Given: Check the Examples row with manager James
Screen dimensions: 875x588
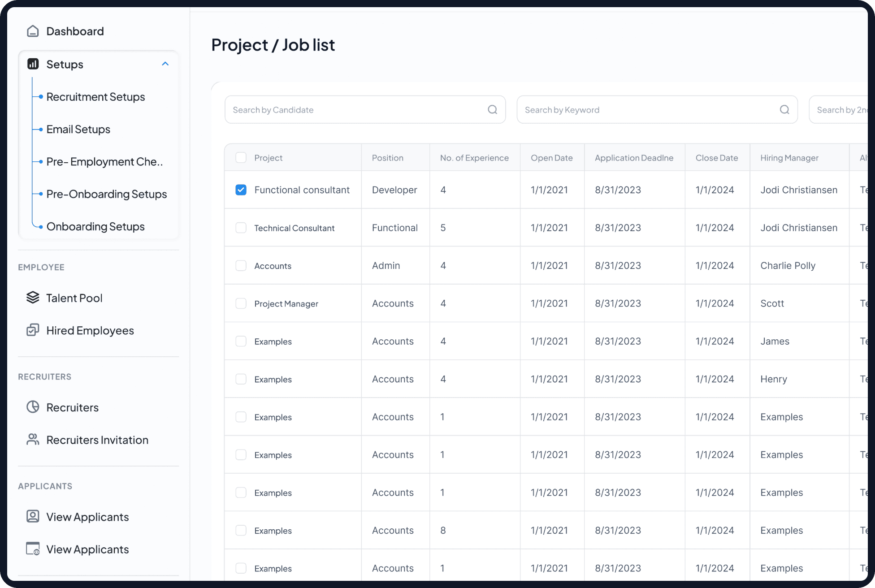Looking at the screenshot, I should (x=241, y=341).
